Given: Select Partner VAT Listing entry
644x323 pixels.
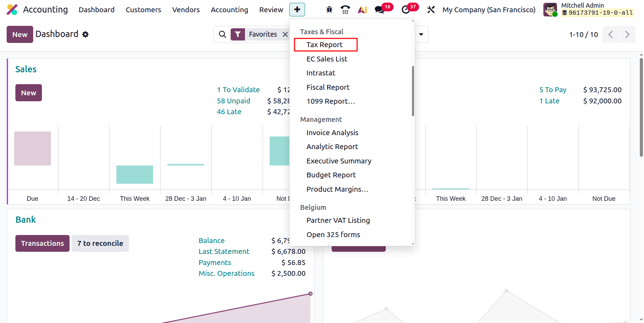Looking at the screenshot, I should 338,220.
